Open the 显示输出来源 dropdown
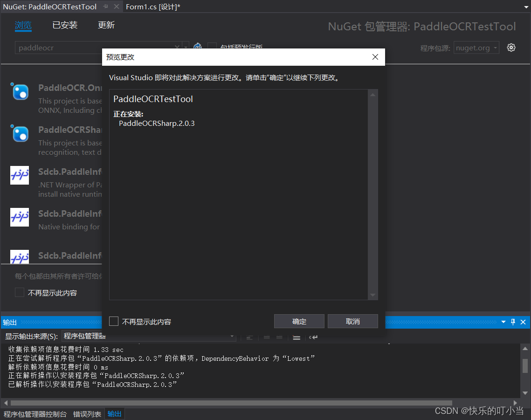 [x=232, y=336]
